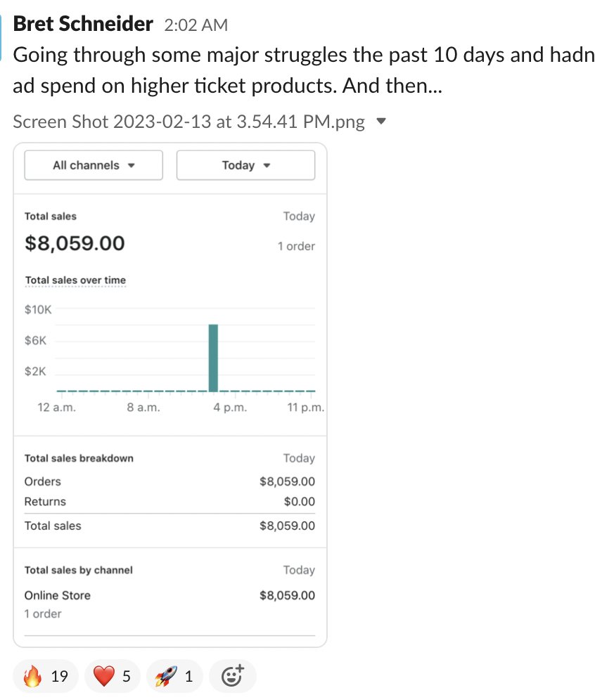Viewport: 595px width, 700px height.
Task: Click the teal sales bar in chart
Action: tap(214, 357)
